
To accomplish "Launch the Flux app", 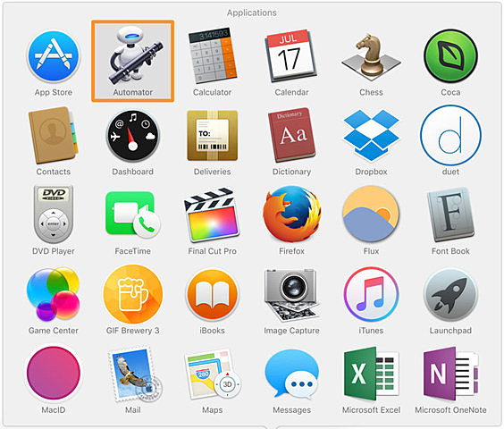I will (x=371, y=214).
